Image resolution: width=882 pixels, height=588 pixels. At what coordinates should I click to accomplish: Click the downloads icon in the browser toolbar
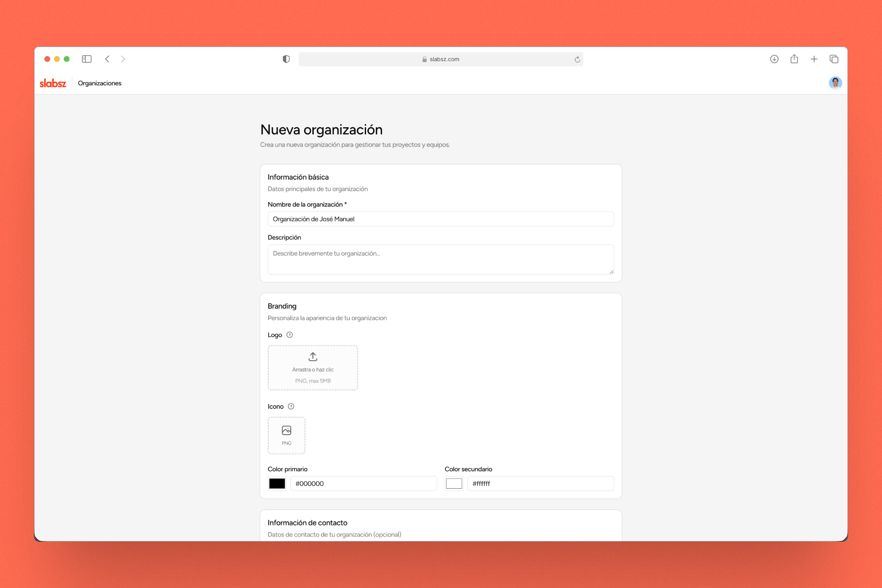click(774, 59)
